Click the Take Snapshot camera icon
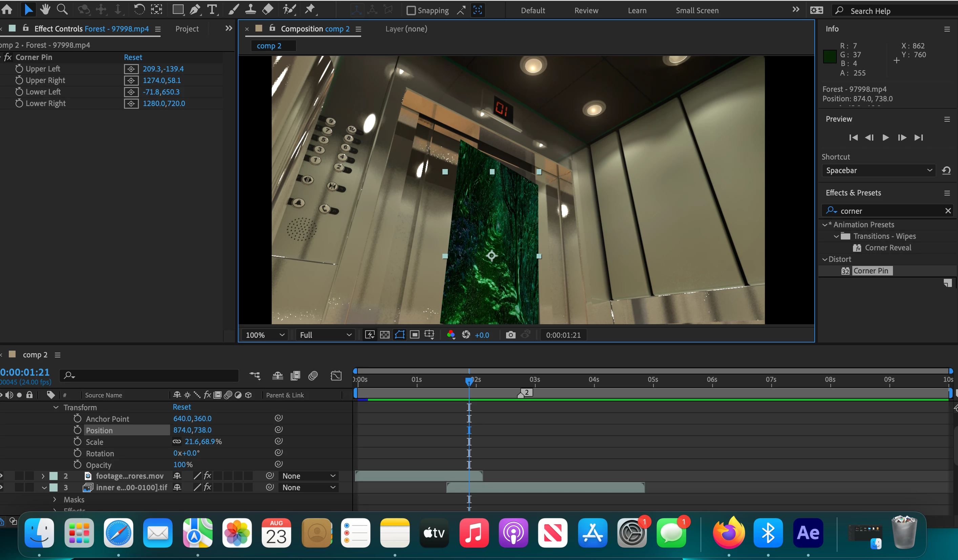This screenshot has height=560, width=958. click(x=511, y=335)
